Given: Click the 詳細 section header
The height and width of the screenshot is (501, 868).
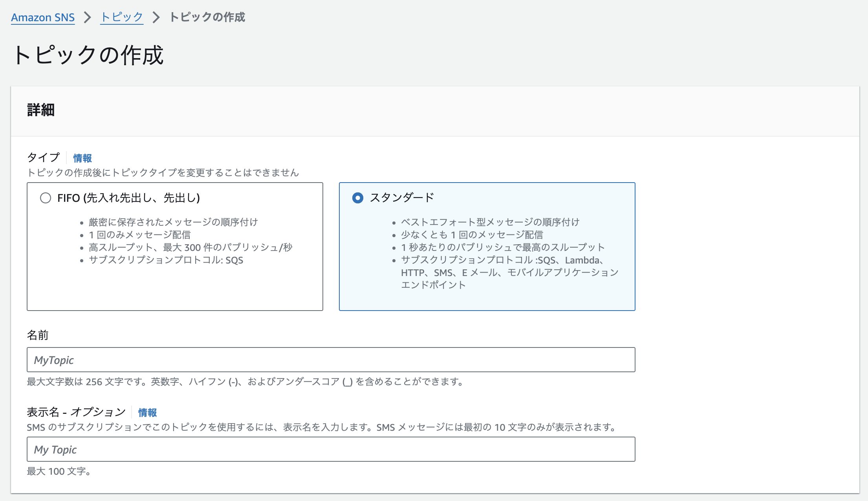Looking at the screenshot, I should 41,110.
